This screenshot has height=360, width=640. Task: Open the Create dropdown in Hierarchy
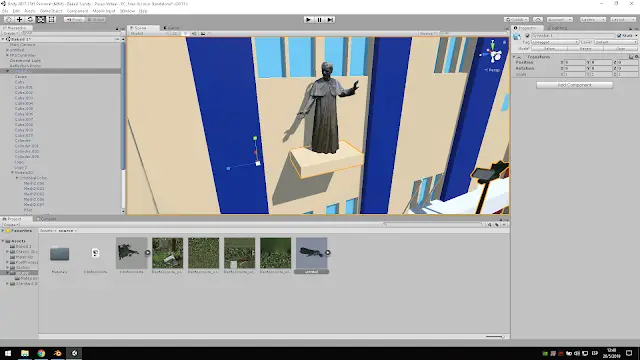[10, 33]
